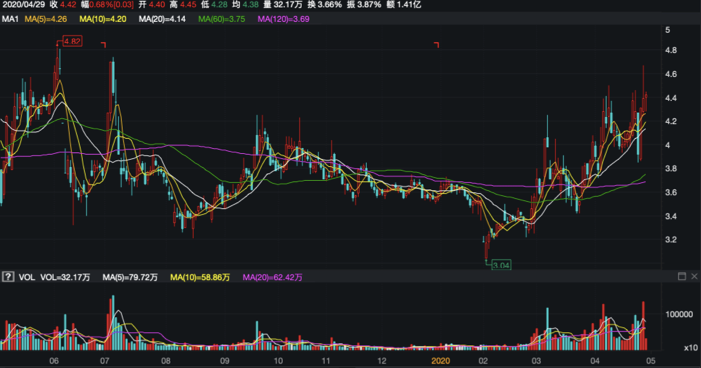This screenshot has height=368, width=701.
Task: Click the red flag marker near 07
Action: 103,44
